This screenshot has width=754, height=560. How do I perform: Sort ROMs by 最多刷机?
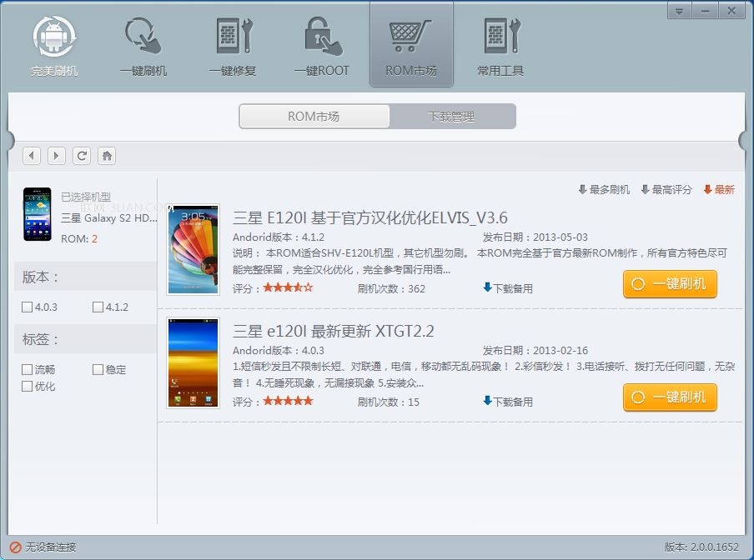pos(604,190)
